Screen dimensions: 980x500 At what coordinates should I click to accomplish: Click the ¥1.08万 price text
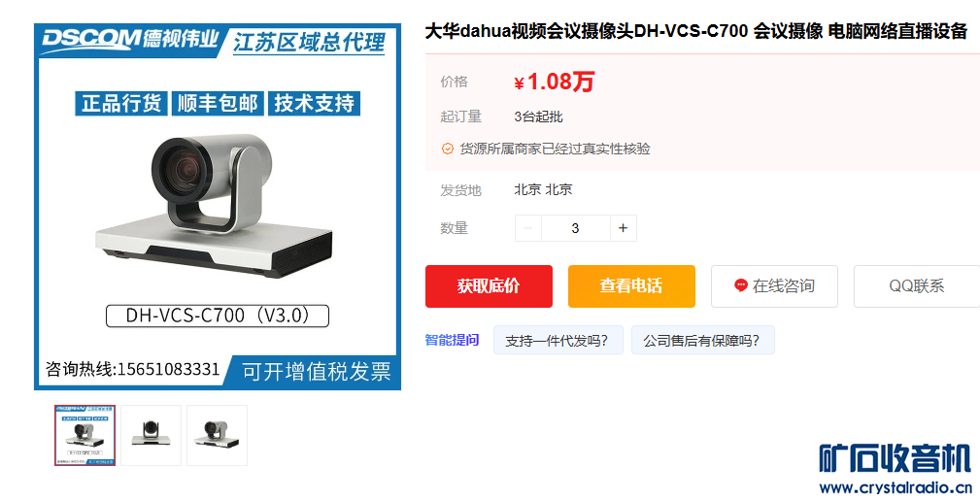(554, 82)
